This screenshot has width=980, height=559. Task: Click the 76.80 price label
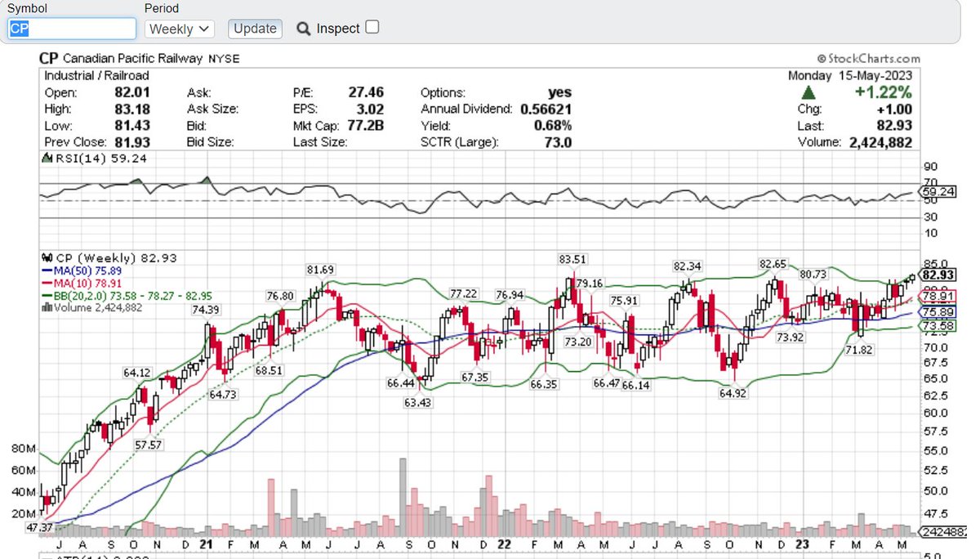click(x=279, y=295)
